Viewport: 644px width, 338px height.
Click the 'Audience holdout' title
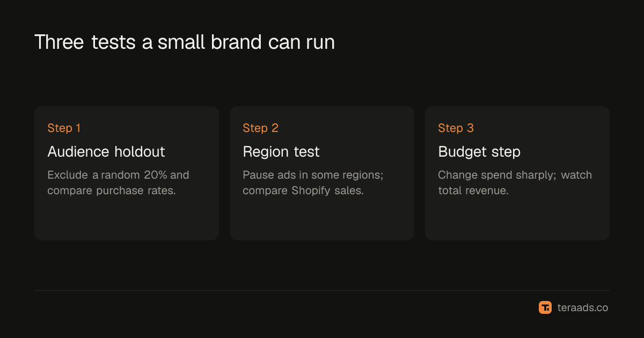(x=106, y=152)
